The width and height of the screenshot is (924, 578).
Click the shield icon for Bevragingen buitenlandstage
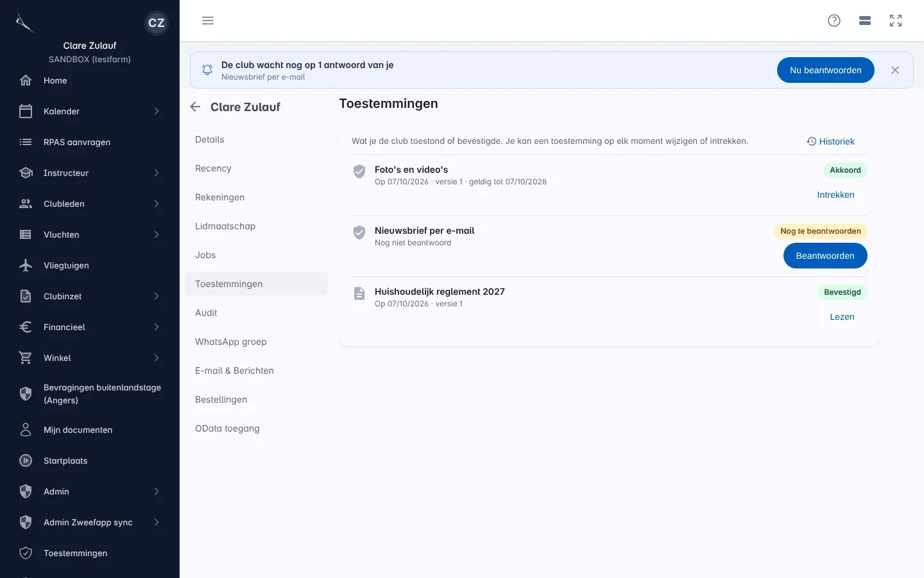[x=26, y=394]
